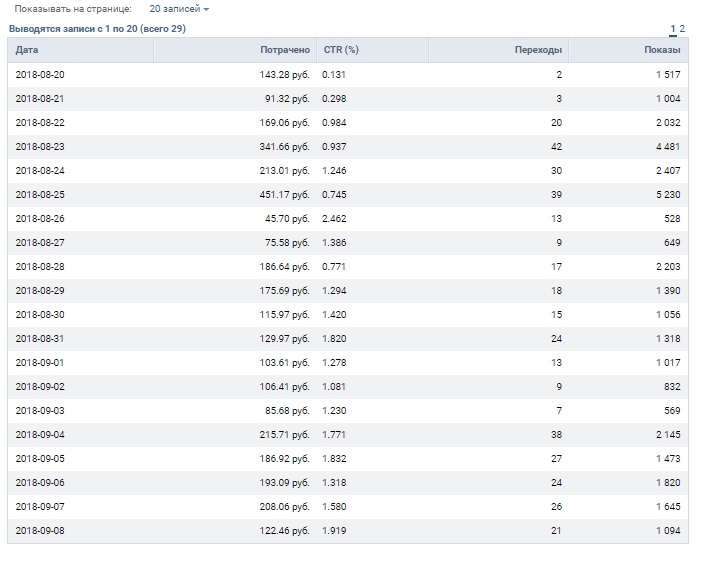Select the 2018-09-04 date cell
The height and width of the screenshot is (588, 702).
38,435
